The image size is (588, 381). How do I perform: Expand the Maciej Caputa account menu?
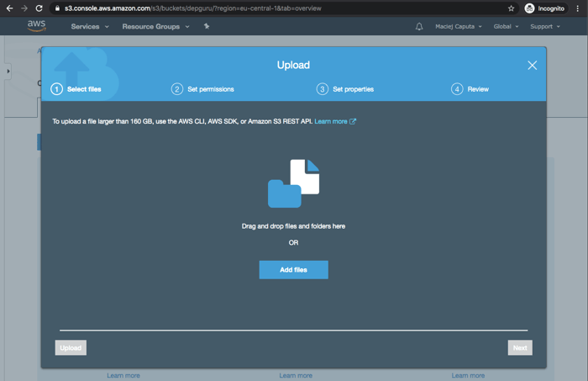coord(458,27)
